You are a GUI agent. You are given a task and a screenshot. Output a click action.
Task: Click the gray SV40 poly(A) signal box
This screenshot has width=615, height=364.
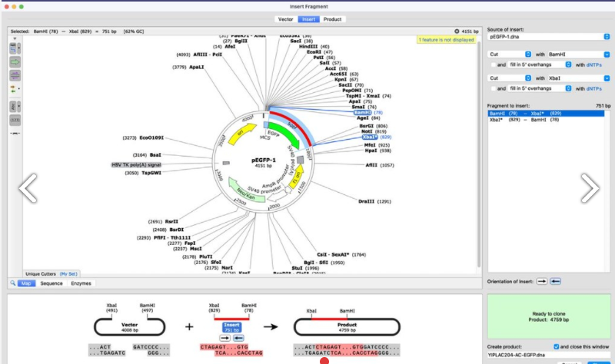click(x=300, y=160)
